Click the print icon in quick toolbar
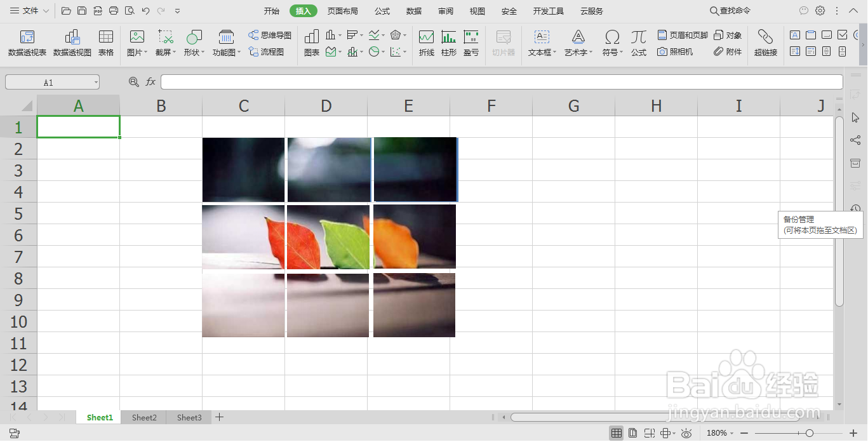Screen dimensions: 868x442 pos(114,11)
